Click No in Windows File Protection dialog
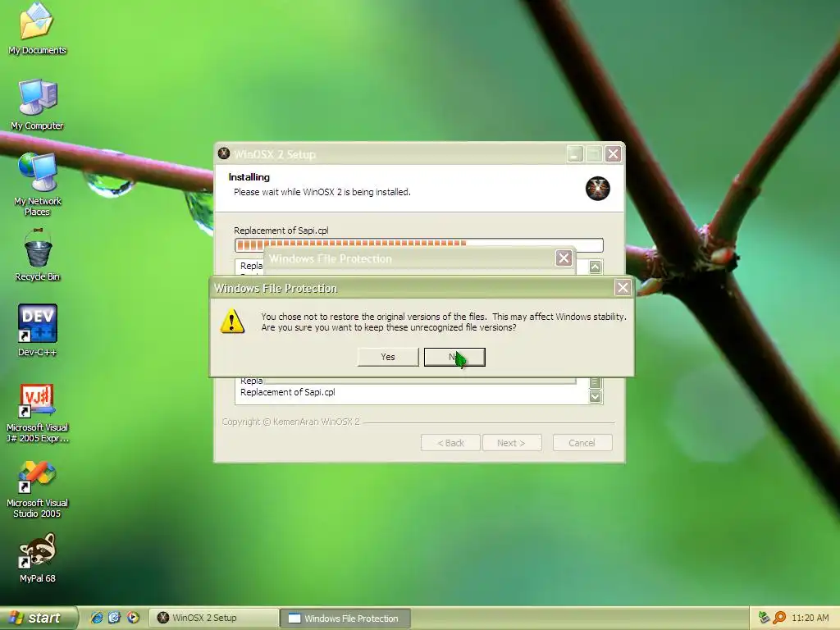The height and width of the screenshot is (630, 840). [x=454, y=357]
